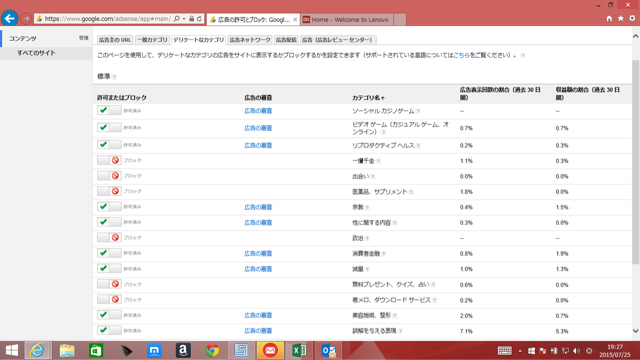The width and height of the screenshot is (640, 360).
Task: Select the デリケートなカテゴリ tab
Action: point(198,40)
